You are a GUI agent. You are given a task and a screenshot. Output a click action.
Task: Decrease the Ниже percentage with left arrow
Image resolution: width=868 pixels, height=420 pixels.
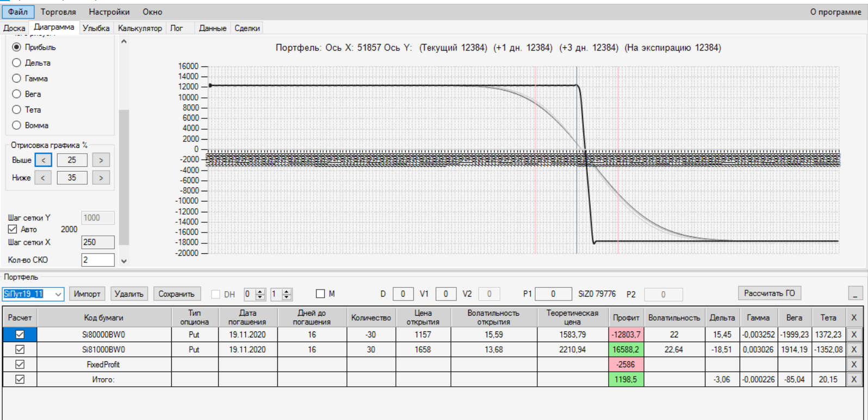click(x=44, y=178)
